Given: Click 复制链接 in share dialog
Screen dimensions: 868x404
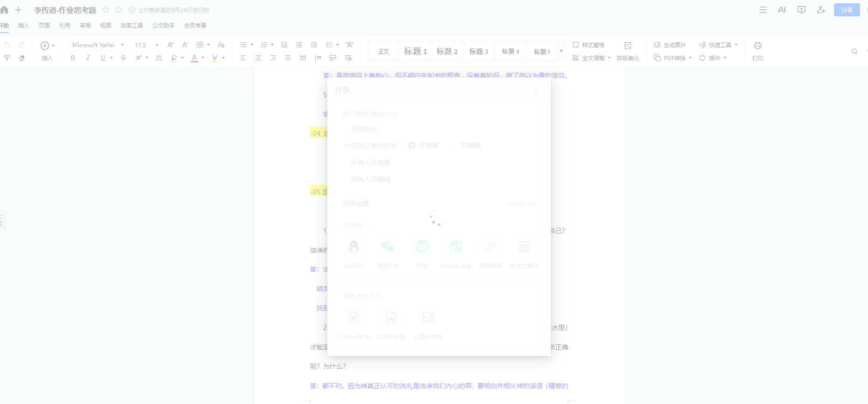Looking at the screenshot, I should click(490, 252).
